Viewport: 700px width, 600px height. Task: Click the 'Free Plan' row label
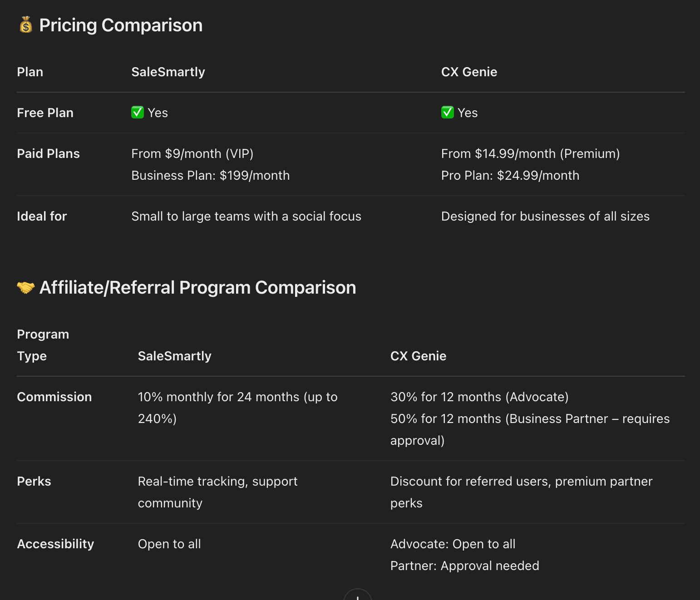[45, 113]
